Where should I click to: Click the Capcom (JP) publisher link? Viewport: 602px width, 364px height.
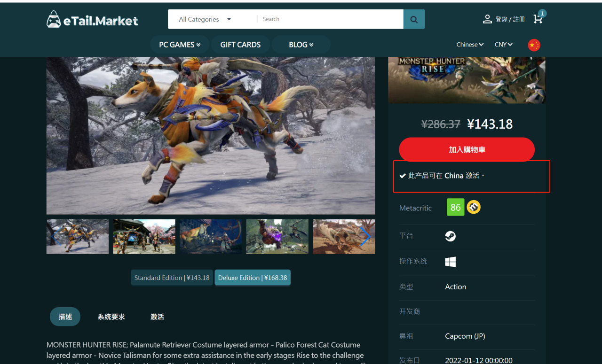tap(465, 336)
